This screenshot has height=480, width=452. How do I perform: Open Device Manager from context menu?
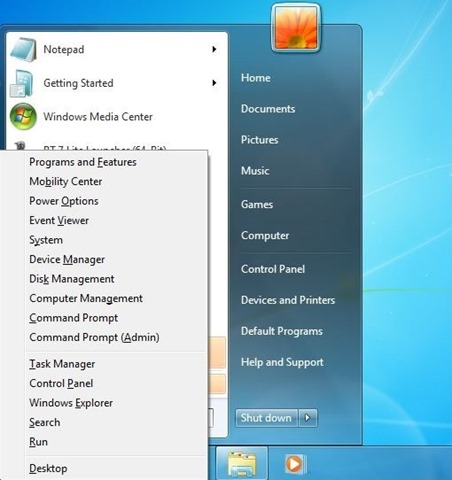pos(67,259)
